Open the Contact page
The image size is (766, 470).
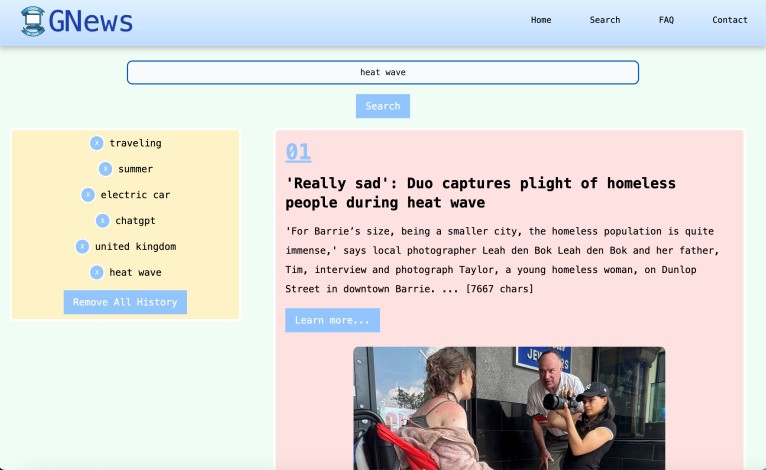click(x=729, y=20)
